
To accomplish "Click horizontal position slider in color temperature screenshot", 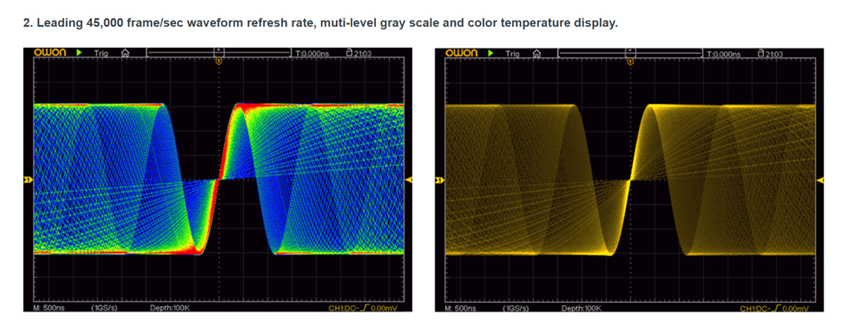I will tap(219, 53).
